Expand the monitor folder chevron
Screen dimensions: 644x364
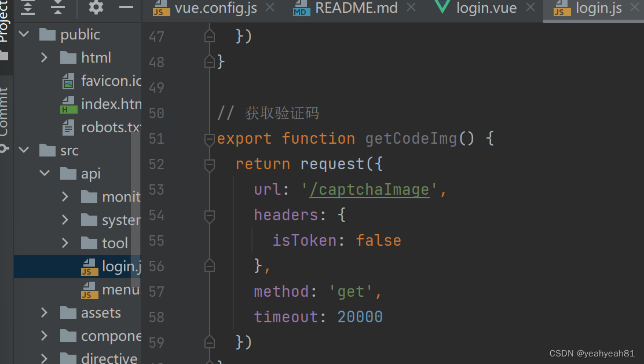[65, 196]
